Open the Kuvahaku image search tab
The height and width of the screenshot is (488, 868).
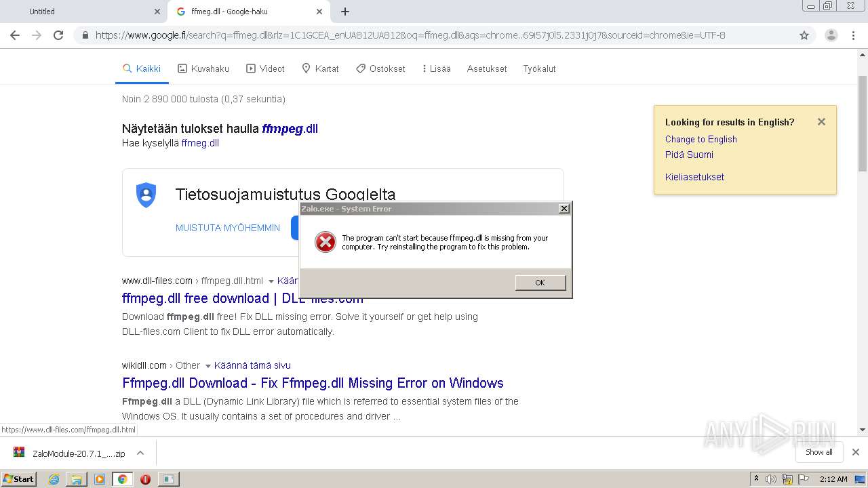point(203,68)
